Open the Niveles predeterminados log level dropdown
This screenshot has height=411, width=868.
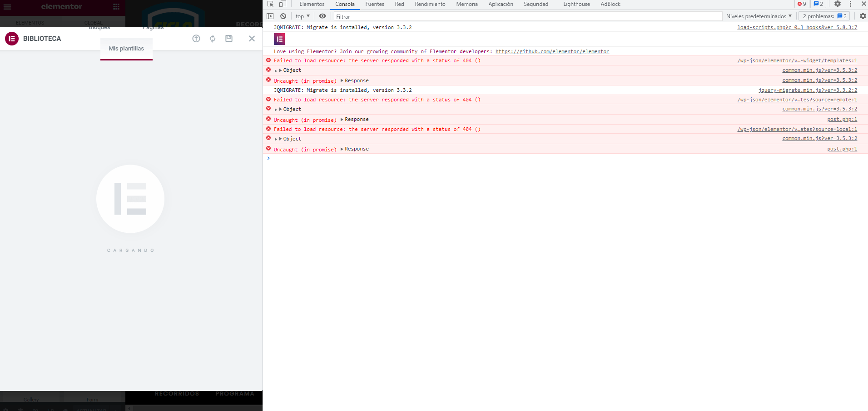(759, 16)
